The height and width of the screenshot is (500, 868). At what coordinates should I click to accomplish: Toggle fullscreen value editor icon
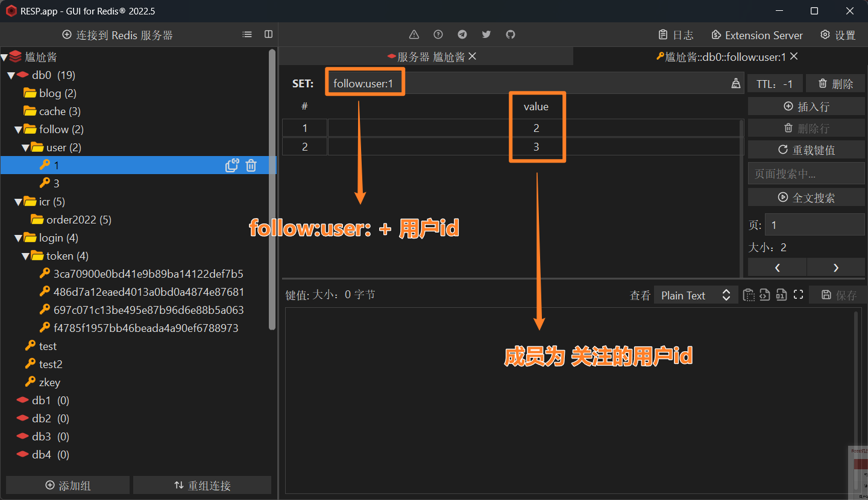[x=799, y=295]
